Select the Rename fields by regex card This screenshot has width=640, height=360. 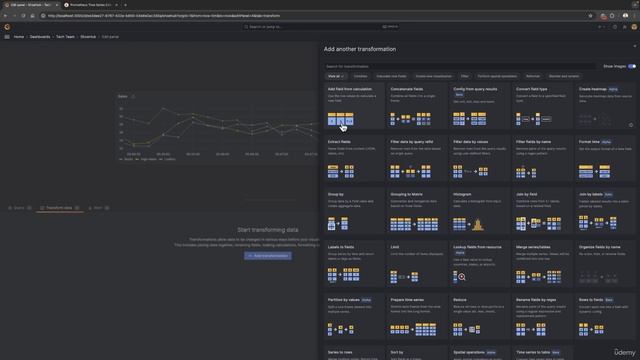click(542, 317)
